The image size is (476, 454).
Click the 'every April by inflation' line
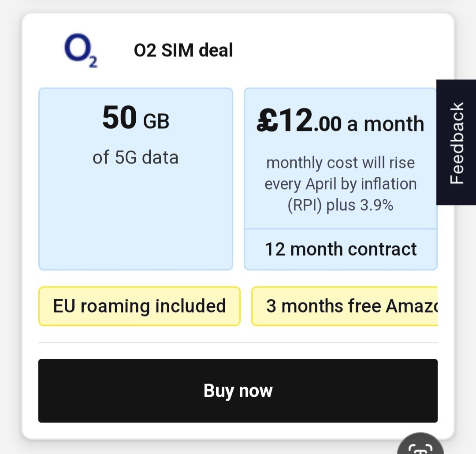(340, 184)
